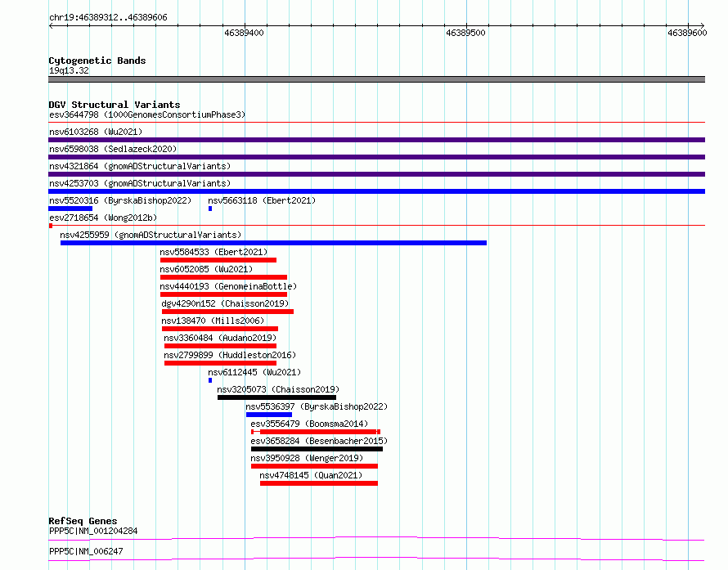Screen dimensions: 728x570
Task: Click nsv5536397 (ByrskaBishop2022) label
Action: [x=317, y=406]
